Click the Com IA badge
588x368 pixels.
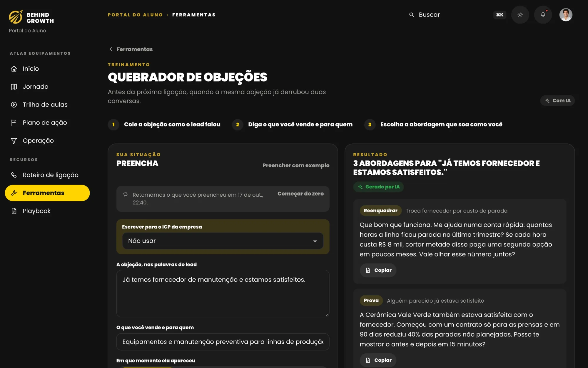(x=557, y=100)
